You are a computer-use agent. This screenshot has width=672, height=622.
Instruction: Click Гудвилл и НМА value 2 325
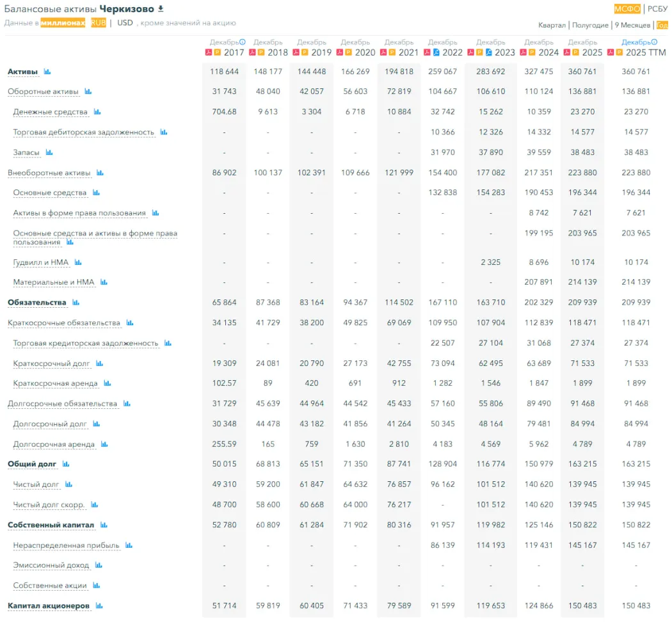(x=491, y=262)
